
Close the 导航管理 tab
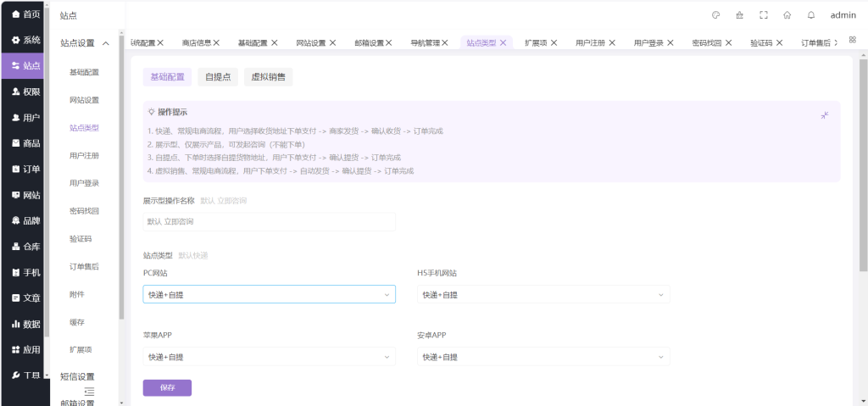click(444, 42)
